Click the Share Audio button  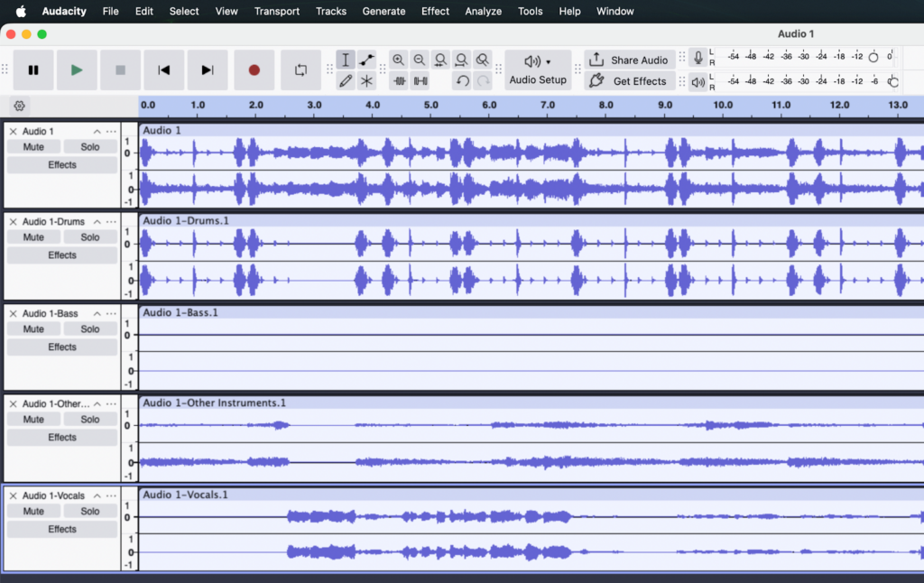630,60
